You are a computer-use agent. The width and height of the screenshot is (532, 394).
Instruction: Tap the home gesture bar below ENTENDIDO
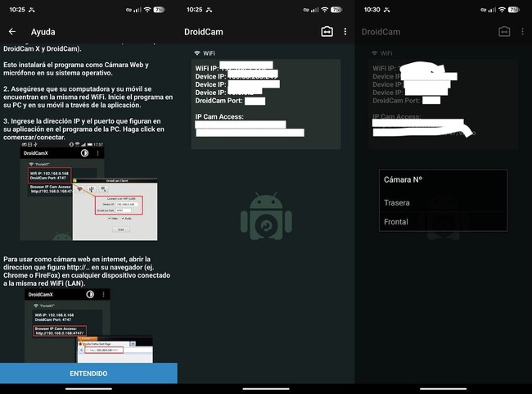(x=88, y=389)
